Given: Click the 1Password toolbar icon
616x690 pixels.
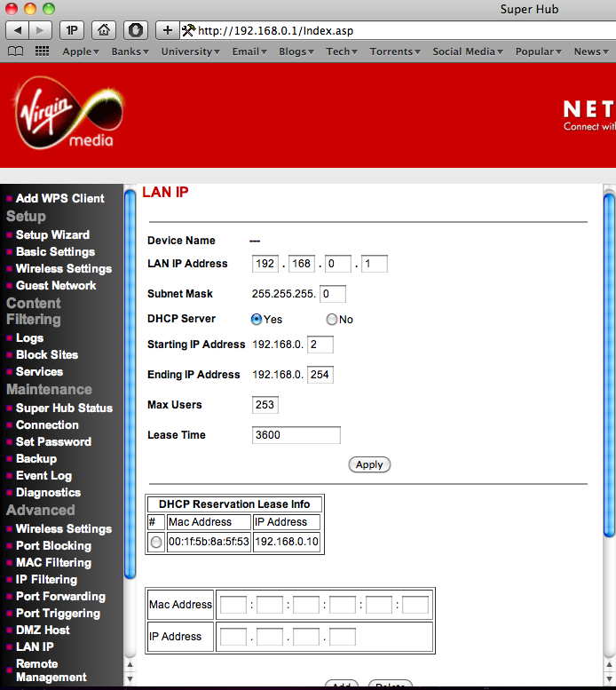Looking at the screenshot, I should 72,30.
